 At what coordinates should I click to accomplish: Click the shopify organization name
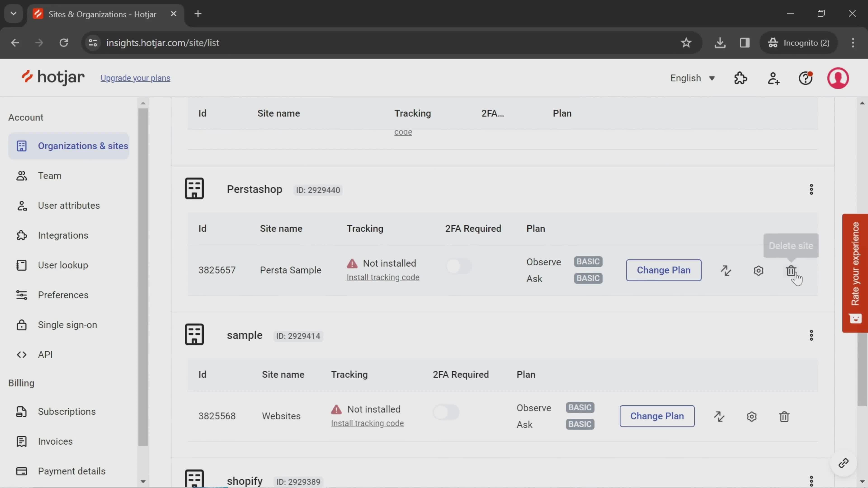(245, 481)
